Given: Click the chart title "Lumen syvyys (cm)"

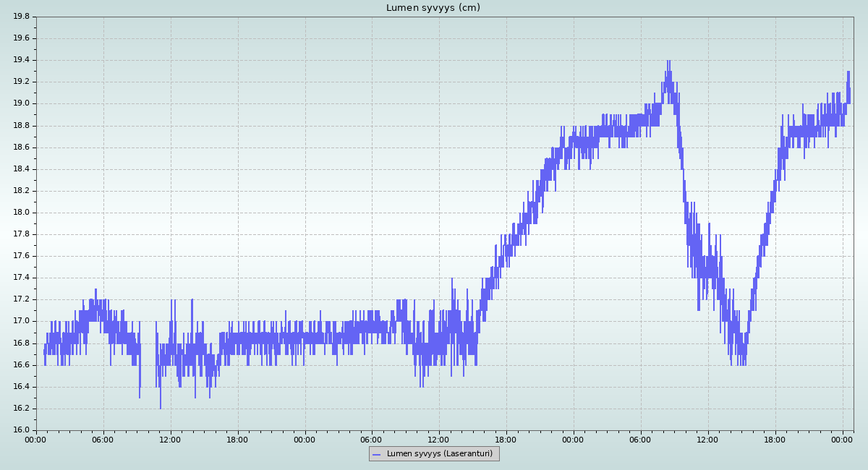Looking at the screenshot, I should [x=433, y=8].
